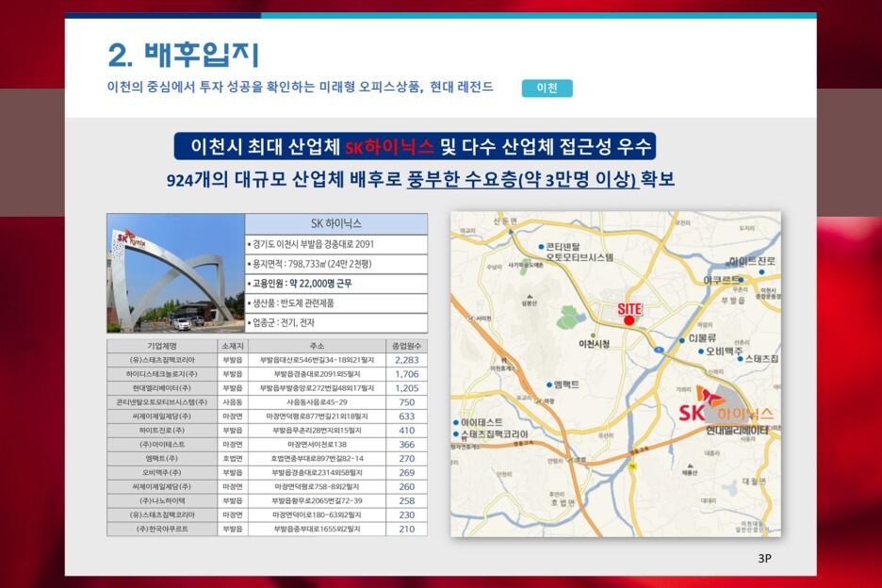The height and width of the screenshot is (588, 882).
Task: Click 엠팩트(주) in the company table
Action: point(162,459)
